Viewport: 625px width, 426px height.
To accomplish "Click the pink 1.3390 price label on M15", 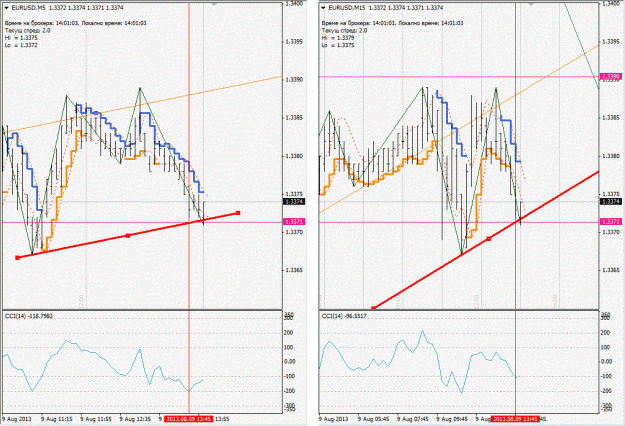I will [x=611, y=77].
